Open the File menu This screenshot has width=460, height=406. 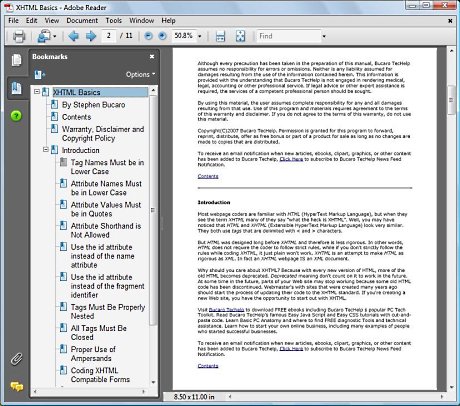[x=13, y=21]
